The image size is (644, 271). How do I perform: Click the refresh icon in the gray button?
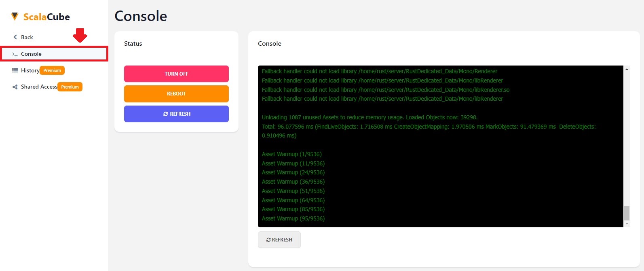click(268, 240)
